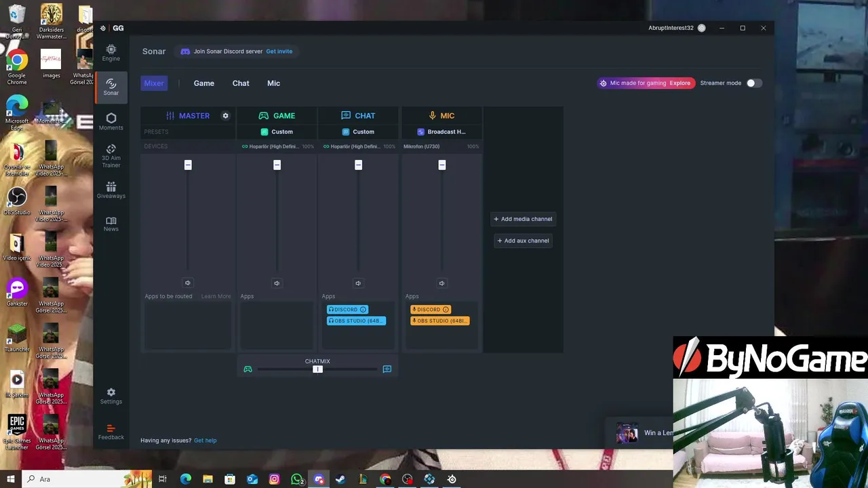Click the Win a giveaway notification thumbnail
868x488 pixels.
pos(627,432)
